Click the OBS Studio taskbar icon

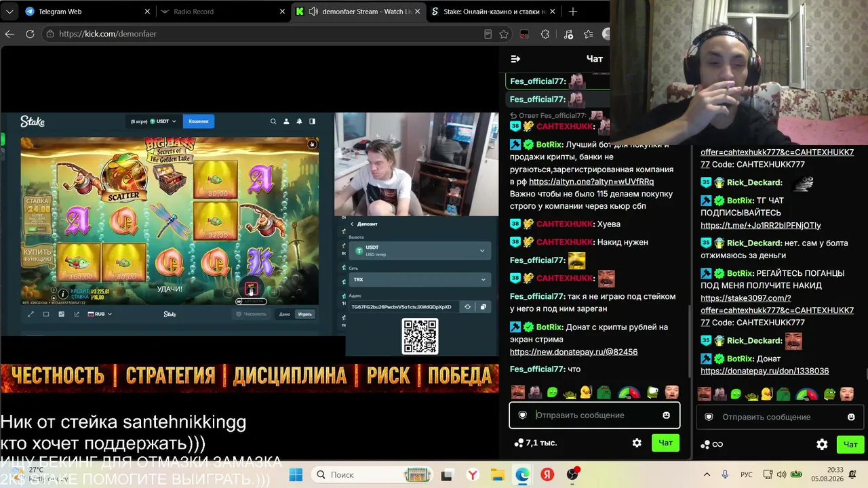pos(573,474)
